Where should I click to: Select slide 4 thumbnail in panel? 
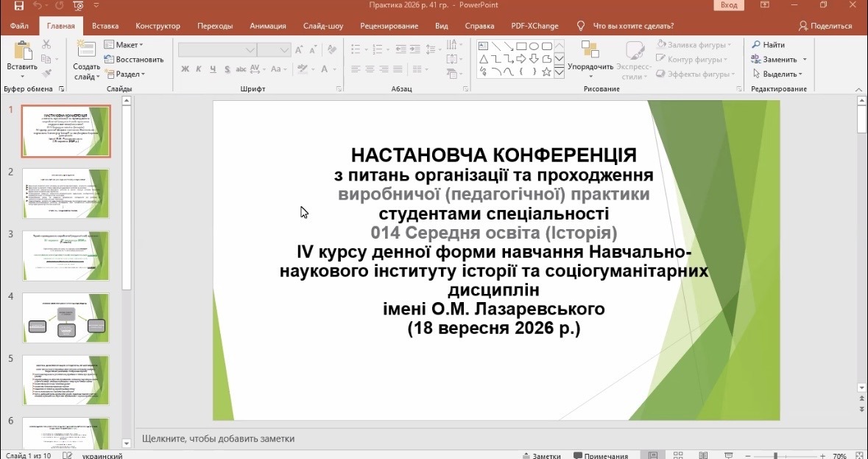point(66,318)
